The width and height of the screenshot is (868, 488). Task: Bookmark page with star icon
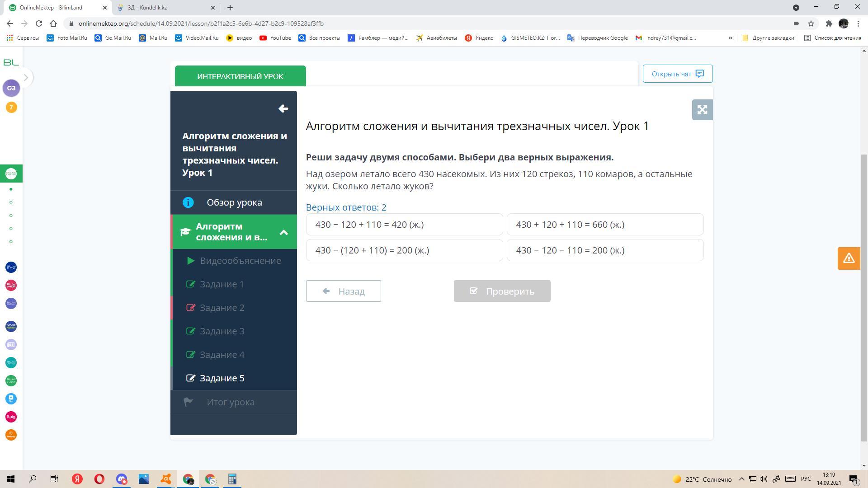(811, 23)
